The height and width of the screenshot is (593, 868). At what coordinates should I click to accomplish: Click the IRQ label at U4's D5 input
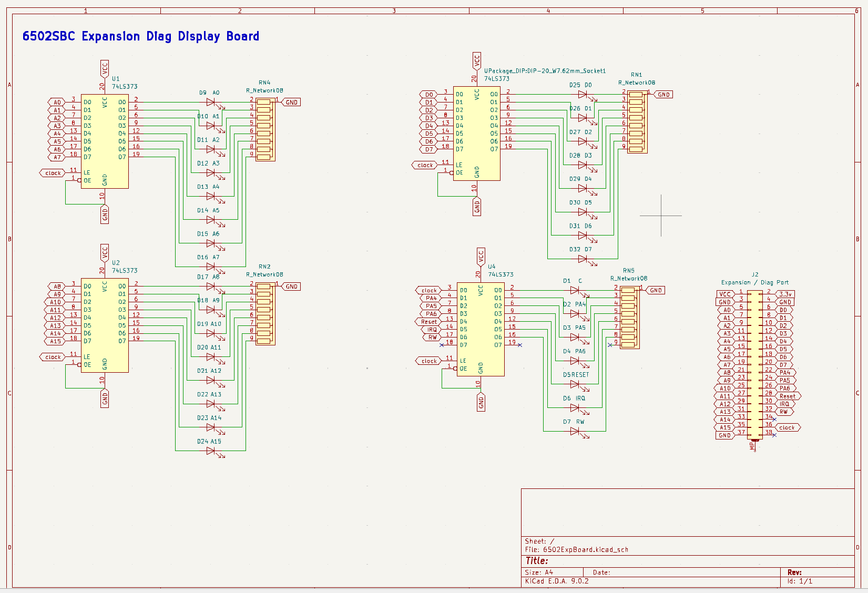coord(431,330)
